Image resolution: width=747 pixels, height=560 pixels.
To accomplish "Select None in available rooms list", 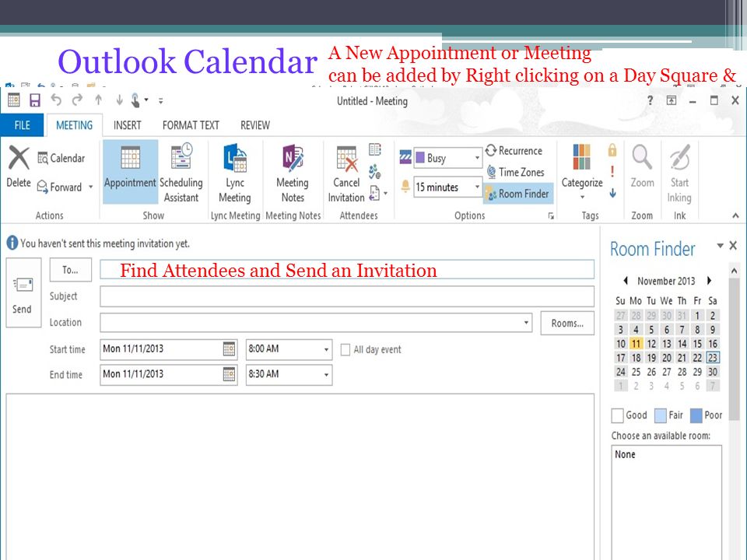I will coord(625,454).
